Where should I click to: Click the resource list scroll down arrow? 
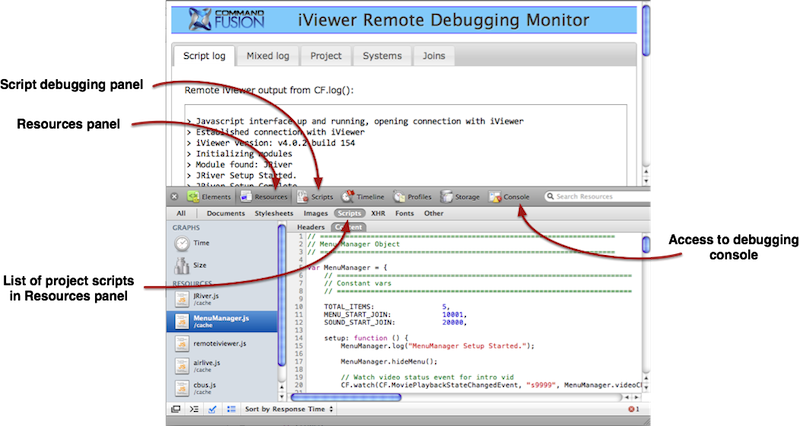click(x=282, y=396)
